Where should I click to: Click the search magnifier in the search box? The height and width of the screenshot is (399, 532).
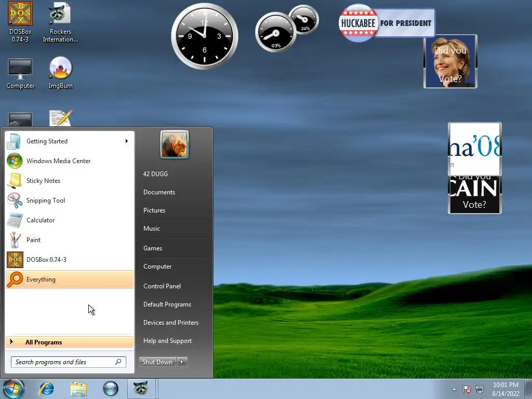coord(118,362)
